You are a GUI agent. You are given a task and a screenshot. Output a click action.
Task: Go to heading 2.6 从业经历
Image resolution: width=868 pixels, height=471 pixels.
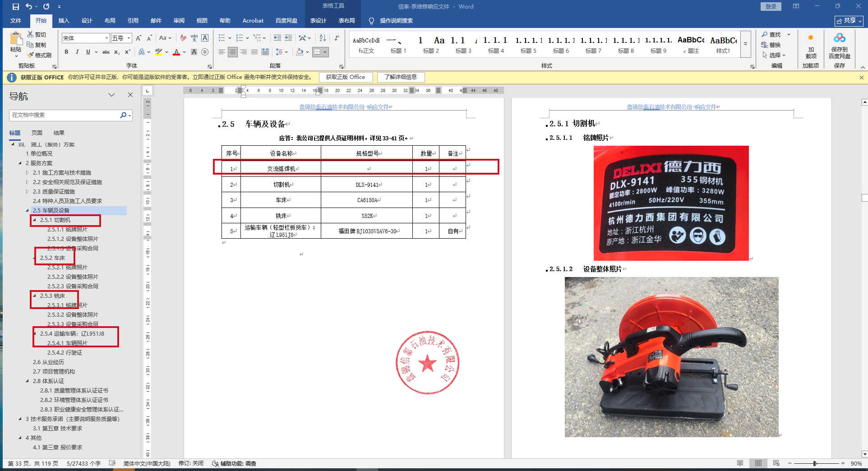48,362
